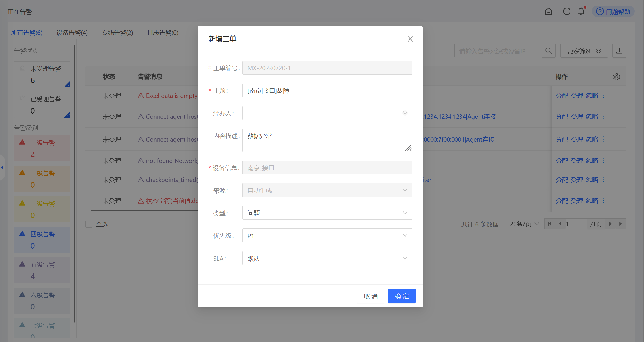Viewport: 644px width, 342px height.
Task: Open more actions dots in 1234:1234 Agent row
Action: 603,116
